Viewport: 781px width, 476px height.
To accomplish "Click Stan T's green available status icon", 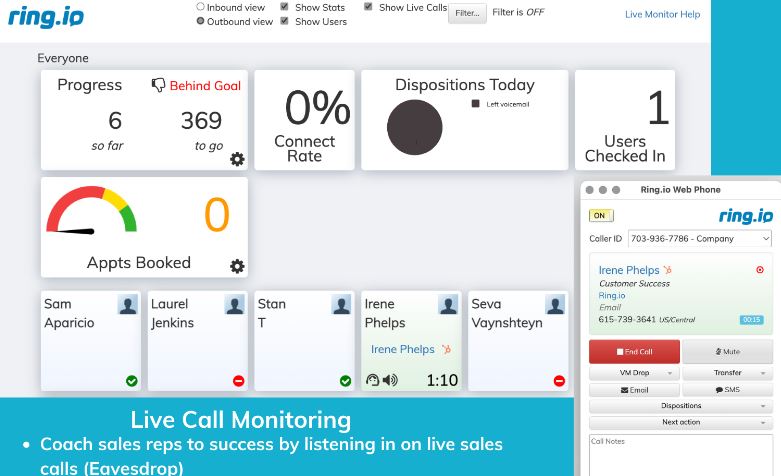I will click(x=345, y=381).
